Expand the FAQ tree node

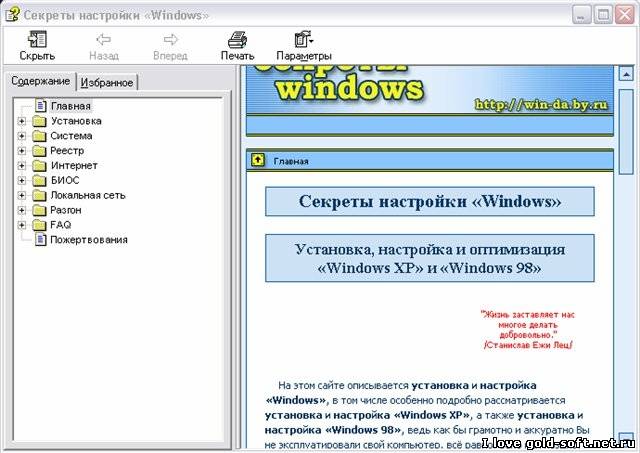point(22,225)
